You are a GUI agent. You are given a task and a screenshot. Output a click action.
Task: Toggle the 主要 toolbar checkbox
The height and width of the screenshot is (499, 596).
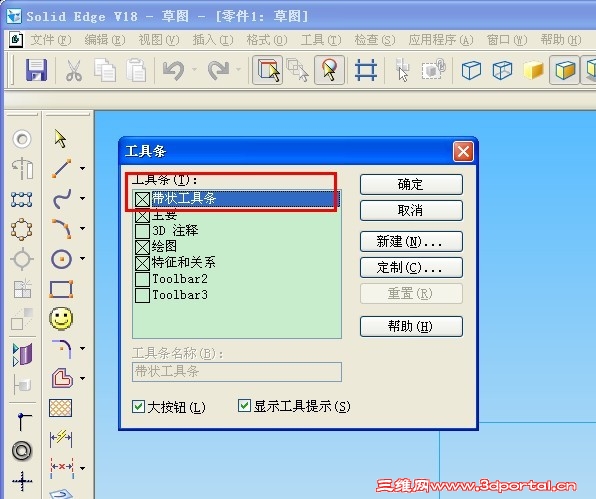coord(143,215)
